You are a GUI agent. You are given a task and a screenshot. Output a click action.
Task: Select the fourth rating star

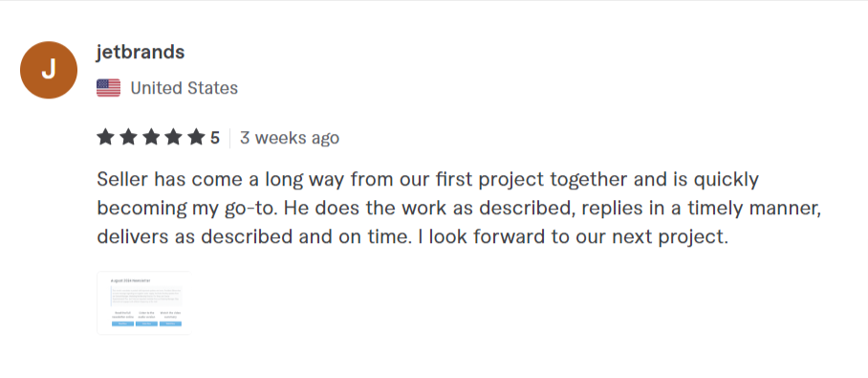(x=173, y=137)
